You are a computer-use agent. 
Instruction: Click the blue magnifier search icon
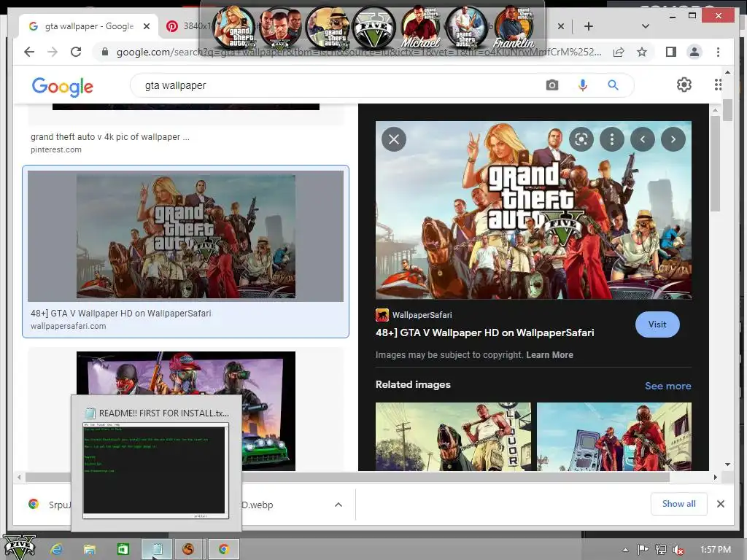click(x=613, y=85)
